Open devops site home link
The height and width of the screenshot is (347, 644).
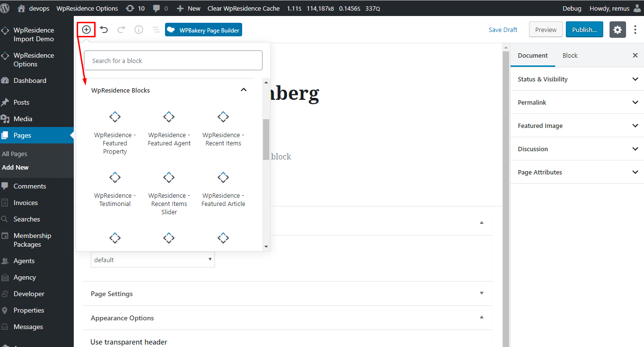point(34,8)
